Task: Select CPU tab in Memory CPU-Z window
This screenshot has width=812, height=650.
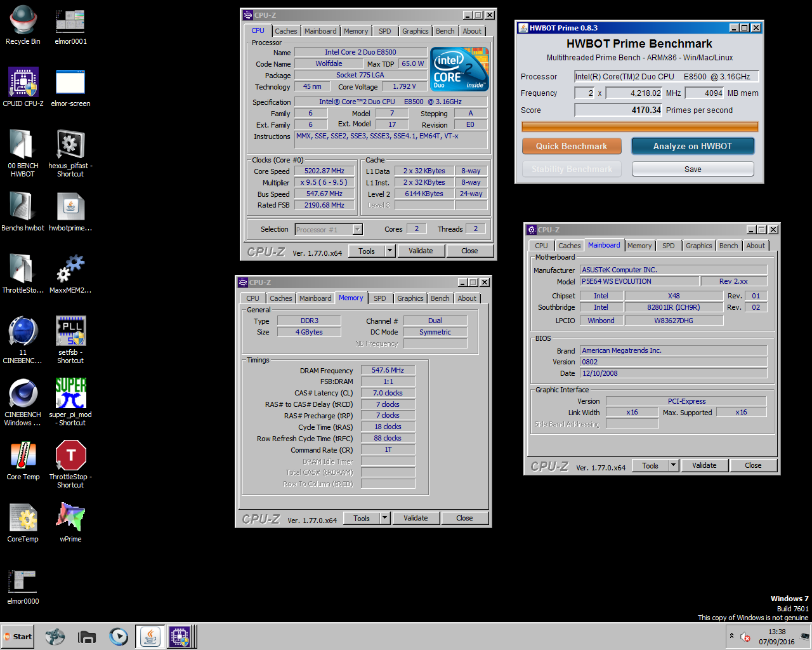Action: 252,298
